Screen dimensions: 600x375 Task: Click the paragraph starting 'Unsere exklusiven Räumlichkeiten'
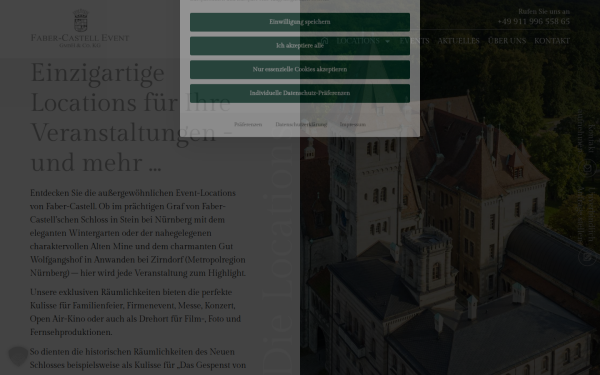135,312
